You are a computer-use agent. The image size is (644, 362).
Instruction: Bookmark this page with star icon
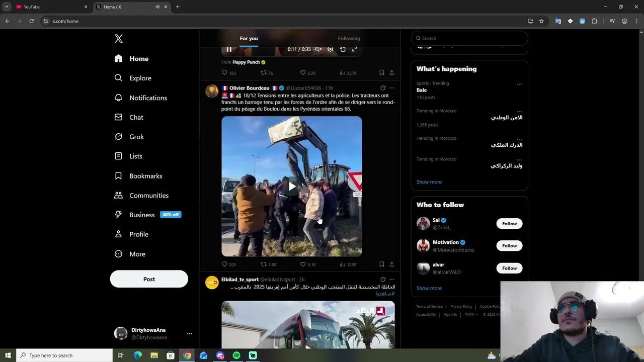[541, 21]
